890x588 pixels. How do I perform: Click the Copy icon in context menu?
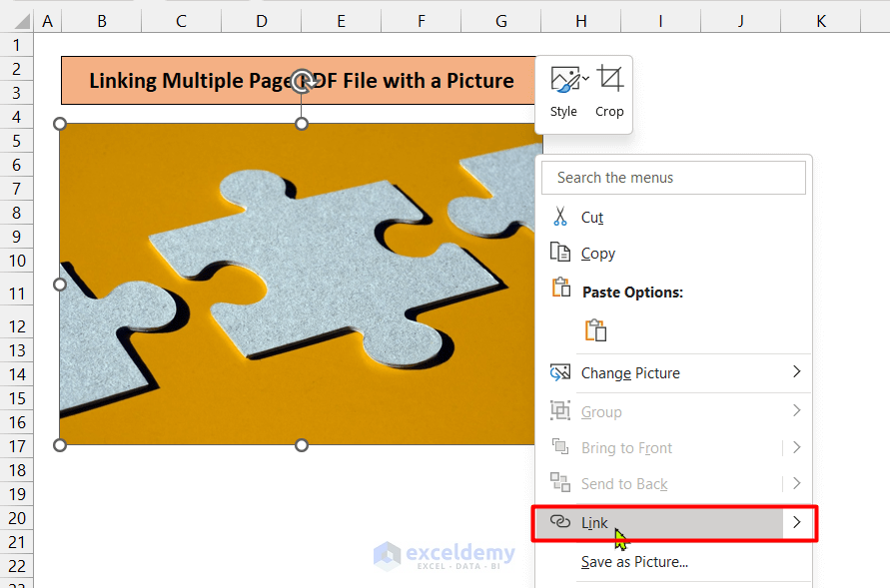[560, 252]
